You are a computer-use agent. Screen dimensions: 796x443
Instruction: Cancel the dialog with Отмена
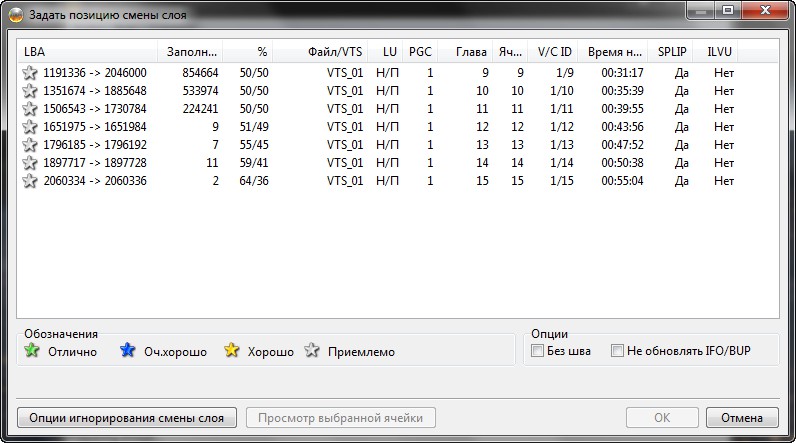coord(742,418)
